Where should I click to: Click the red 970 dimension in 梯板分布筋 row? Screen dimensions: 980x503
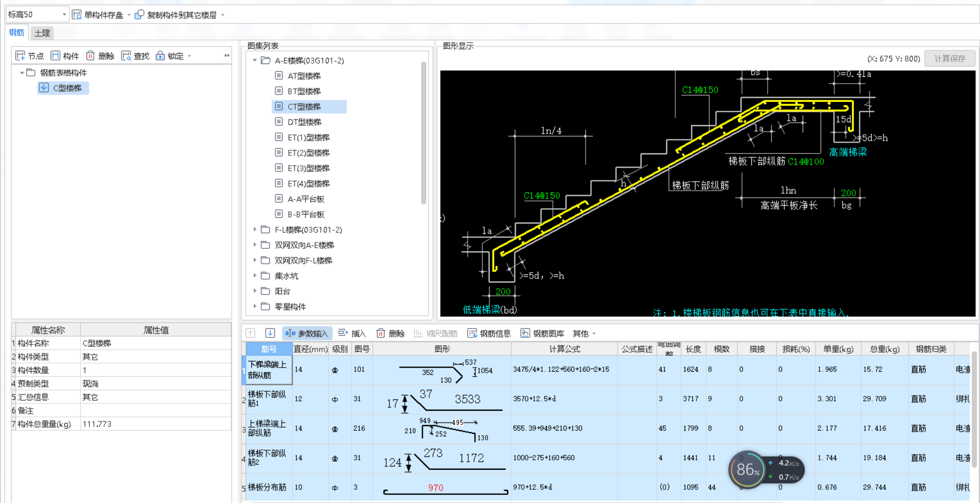pyautogui.click(x=435, y=488)
